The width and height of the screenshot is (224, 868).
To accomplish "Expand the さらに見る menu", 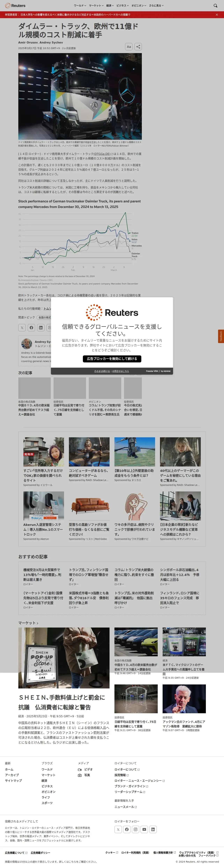I will click(x=156, y=5).
